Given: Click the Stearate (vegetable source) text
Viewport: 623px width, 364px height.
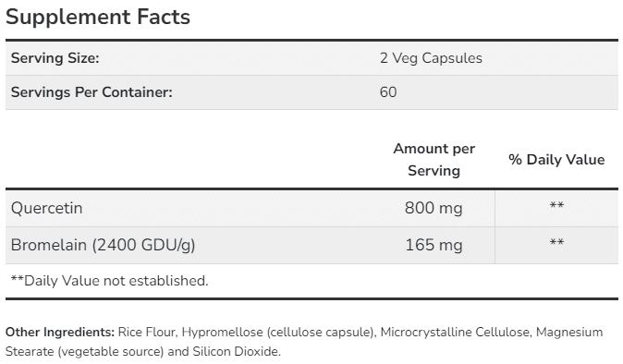Looking at the screenshot, I should (x=85, y=352).
